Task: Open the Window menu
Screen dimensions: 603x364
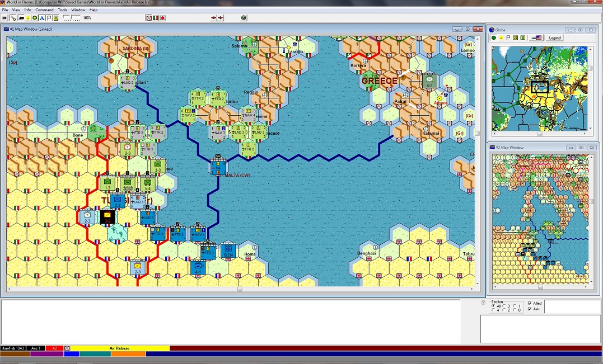Action: 78,10
